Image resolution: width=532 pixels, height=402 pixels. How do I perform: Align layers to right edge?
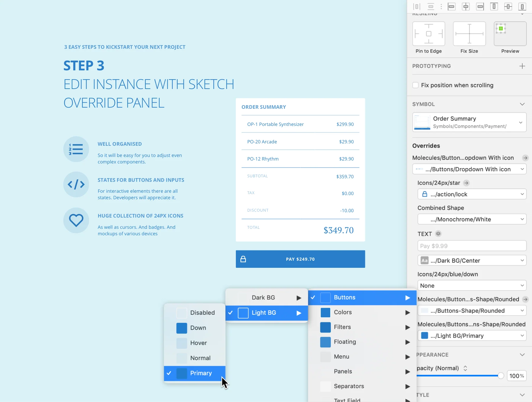pos(480,7)
